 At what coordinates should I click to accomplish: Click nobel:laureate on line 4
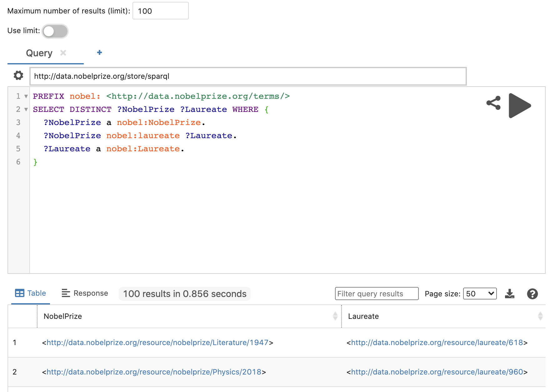tap(143, 136)
